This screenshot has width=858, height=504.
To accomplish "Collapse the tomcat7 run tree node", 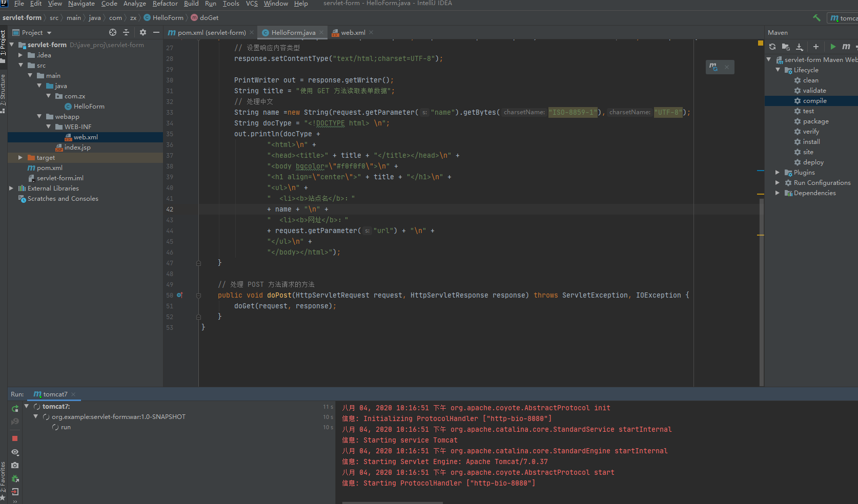I will point(27,406).
